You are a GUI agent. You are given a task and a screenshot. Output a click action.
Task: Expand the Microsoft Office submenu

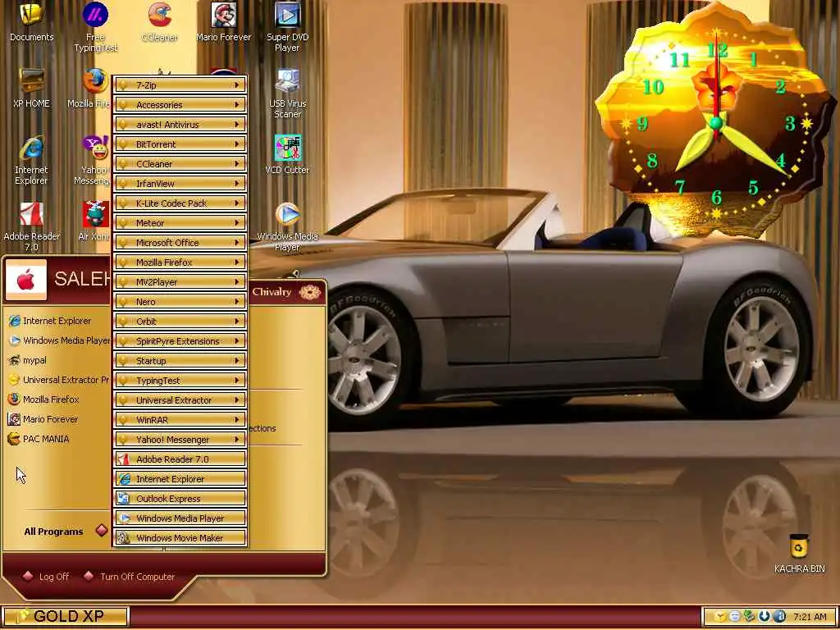pyautogui.click(x=180, y=243)
